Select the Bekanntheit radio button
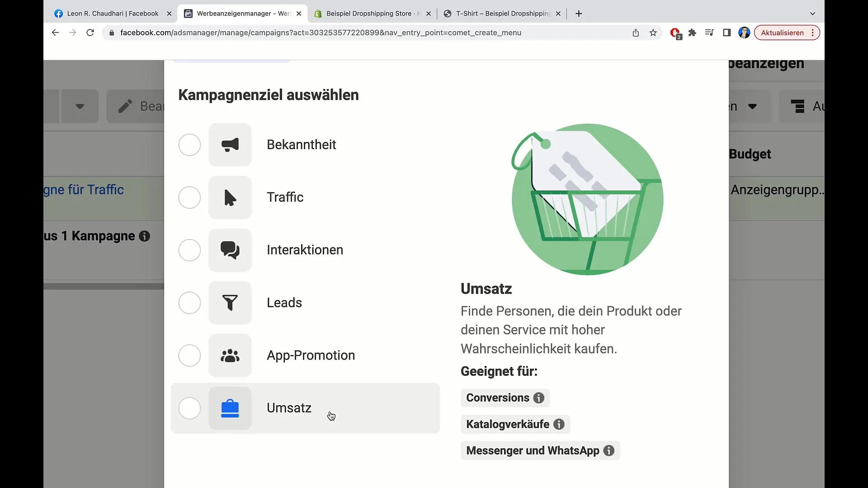The height and width of the screenshot is (488, 868). [x=189, y=145]
